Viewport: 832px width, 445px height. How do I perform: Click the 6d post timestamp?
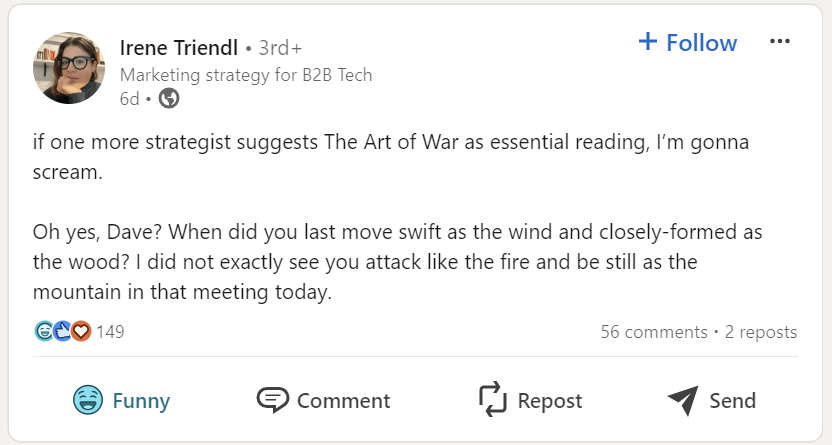coord(129,98)
